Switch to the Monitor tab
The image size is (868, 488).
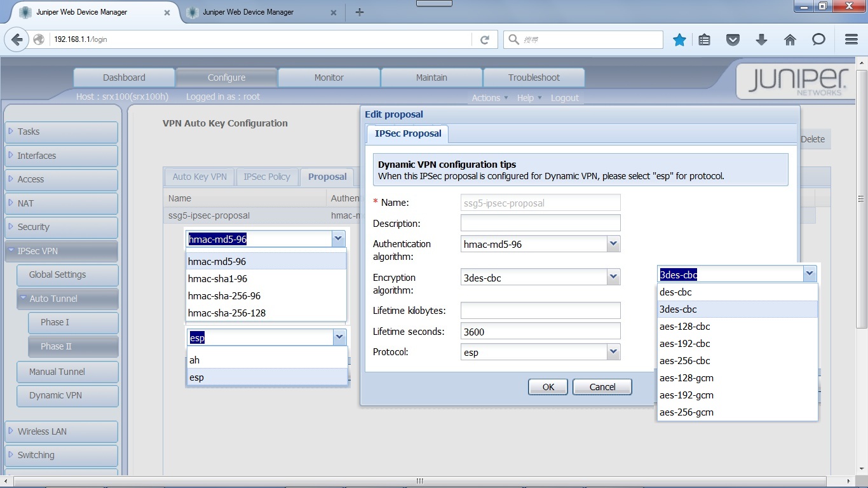click(x=329, y=77)
